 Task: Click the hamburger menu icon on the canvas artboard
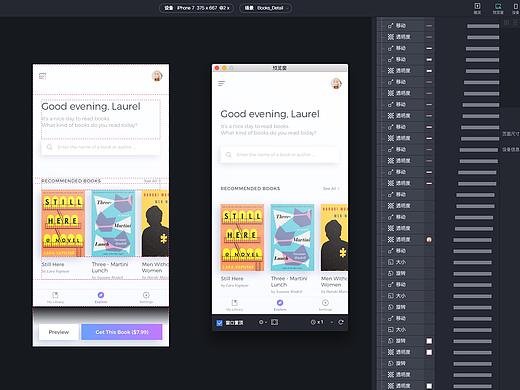42,76
